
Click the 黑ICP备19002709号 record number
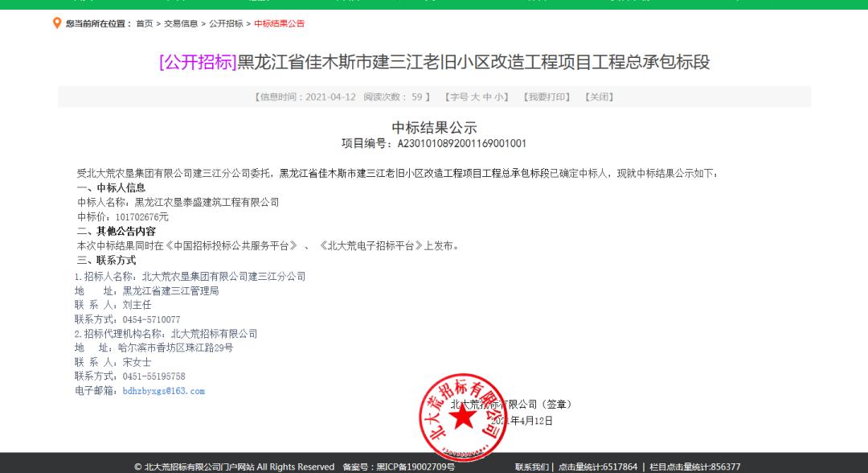[416, 467]
